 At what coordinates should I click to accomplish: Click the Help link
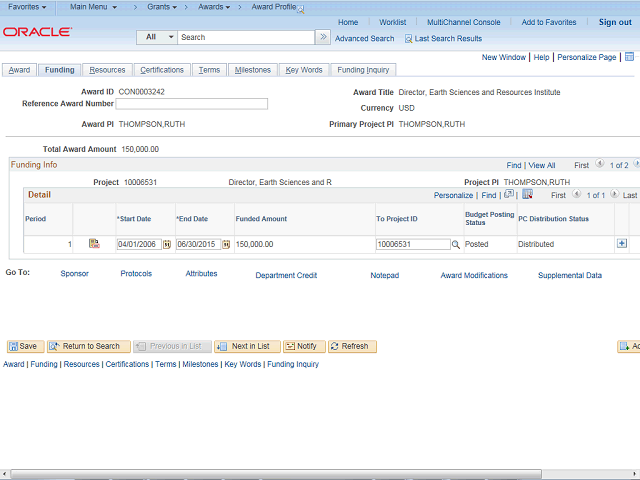(x=541, y=58)
